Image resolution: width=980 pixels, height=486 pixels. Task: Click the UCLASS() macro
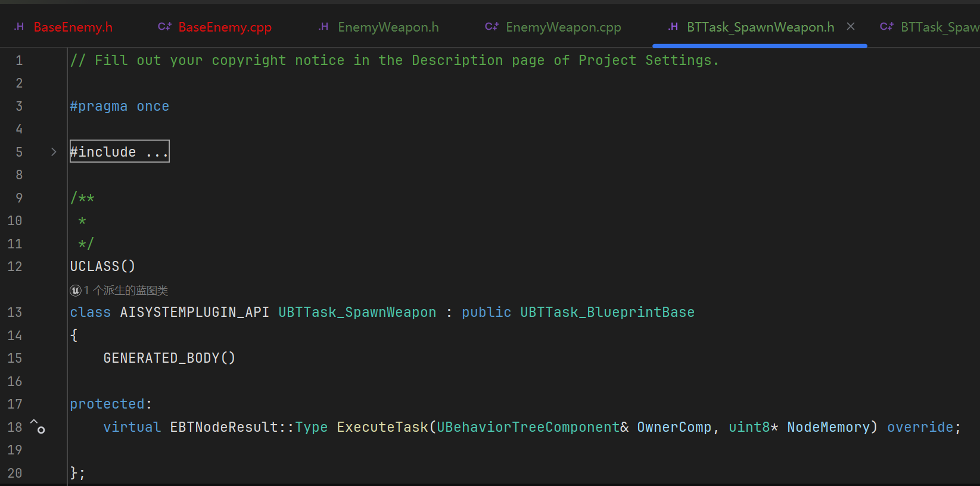(x=103, y=266)
